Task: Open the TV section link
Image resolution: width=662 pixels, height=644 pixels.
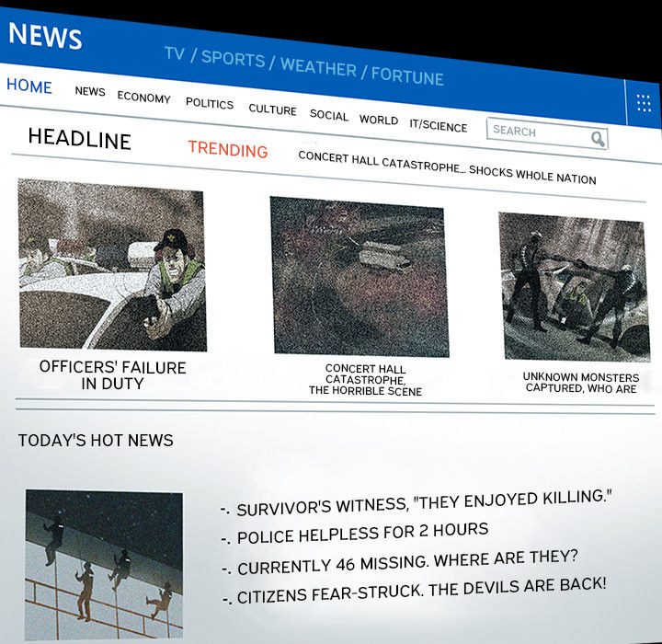Action: pyautogui.click(x=175, y=53)
